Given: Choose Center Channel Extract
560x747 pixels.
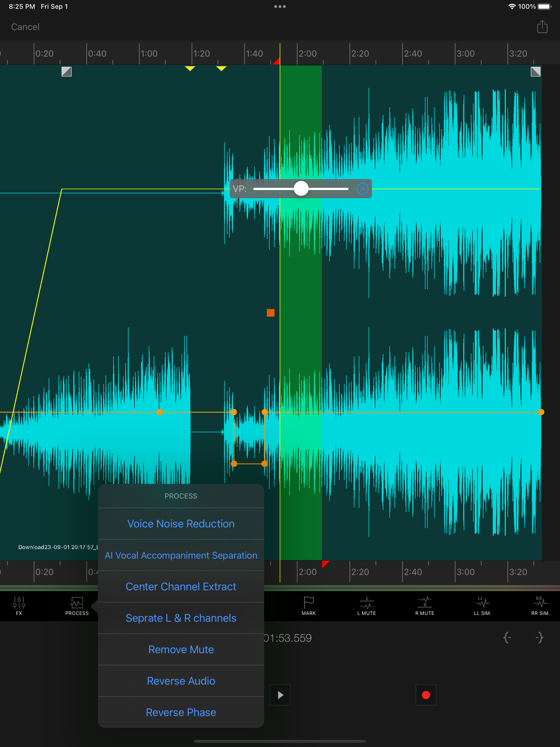Looking at the screenshot, I should [x=181, y=586].
